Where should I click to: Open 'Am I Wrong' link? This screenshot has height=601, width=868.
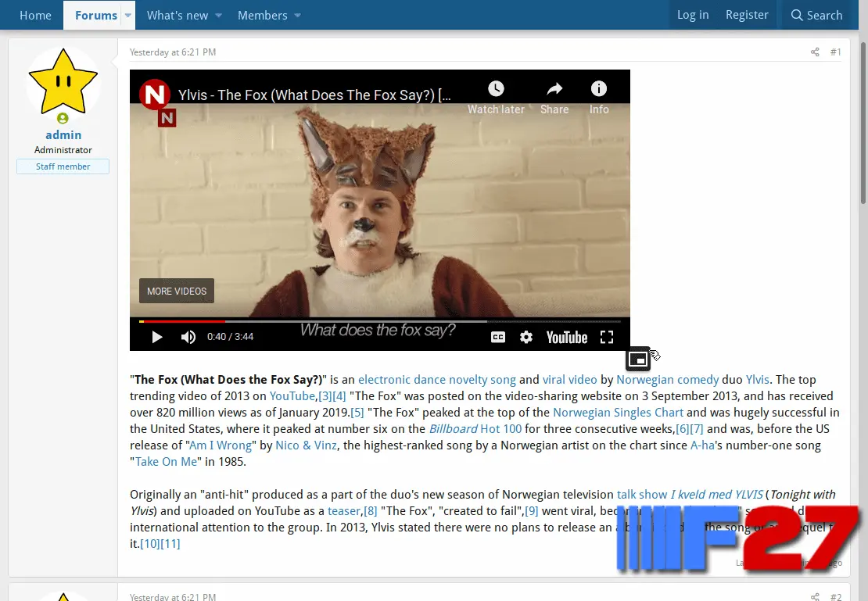221,445
